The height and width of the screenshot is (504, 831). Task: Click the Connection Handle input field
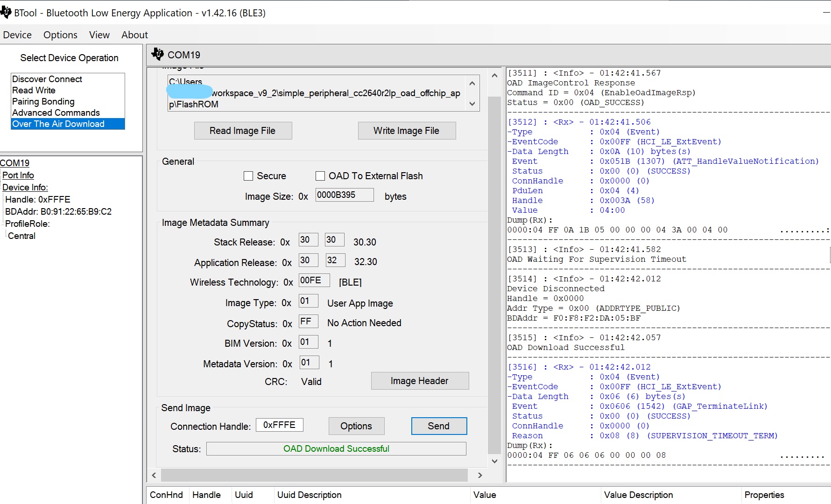279,425
